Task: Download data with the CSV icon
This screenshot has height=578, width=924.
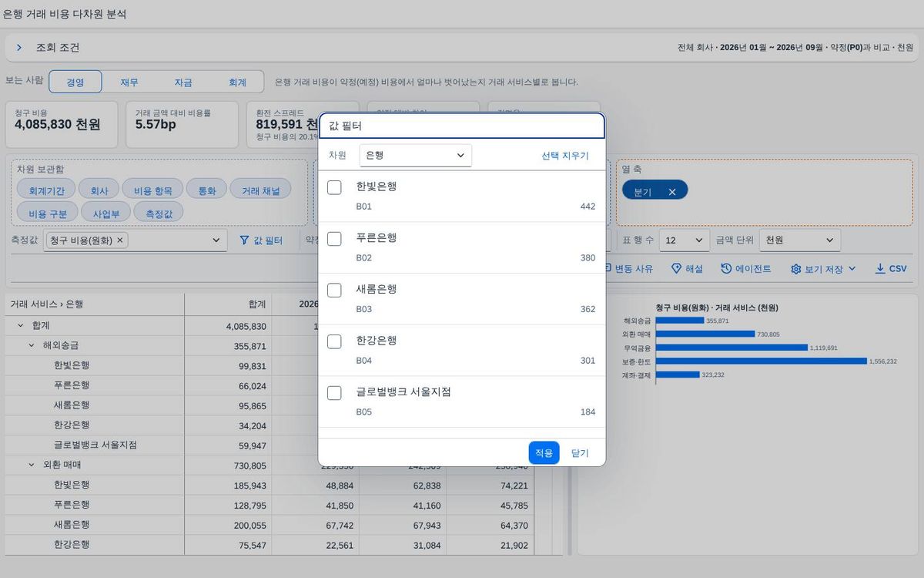Action: pyautogui.click(x=880, y=269)
